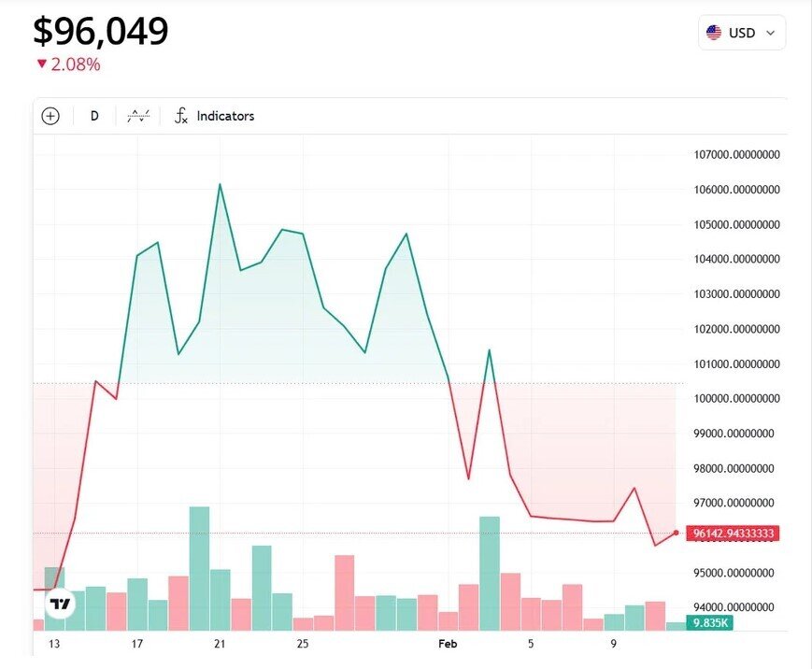This screenshot has height=669, width=812.
Task: Click the 100000.00000000 axis label
Action: pos(736,398)
